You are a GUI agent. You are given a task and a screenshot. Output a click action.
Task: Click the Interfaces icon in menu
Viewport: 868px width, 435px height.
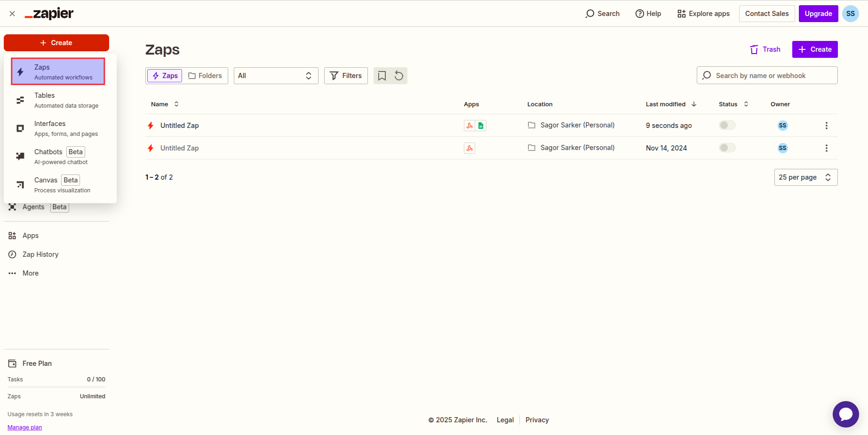tap(20, 128)
